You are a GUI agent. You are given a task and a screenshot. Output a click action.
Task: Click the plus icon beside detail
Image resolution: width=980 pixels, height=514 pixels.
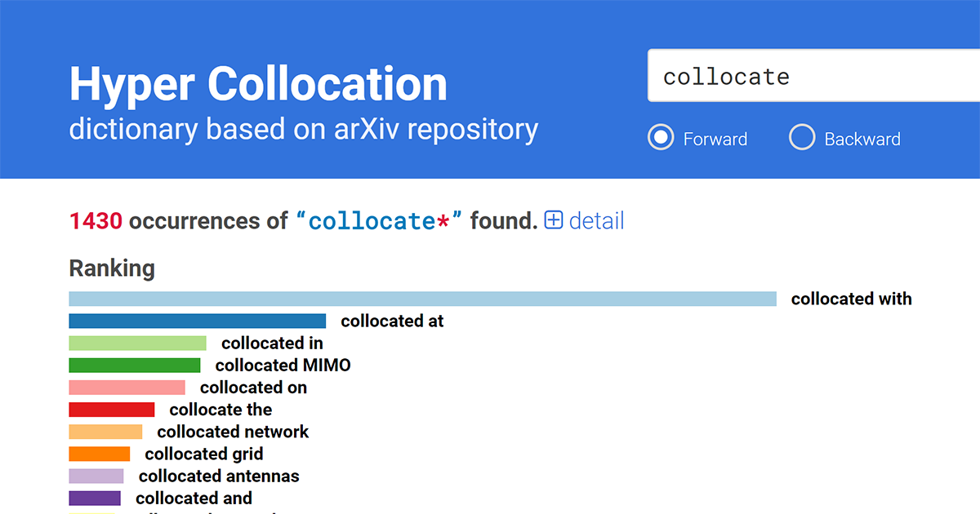554,220
